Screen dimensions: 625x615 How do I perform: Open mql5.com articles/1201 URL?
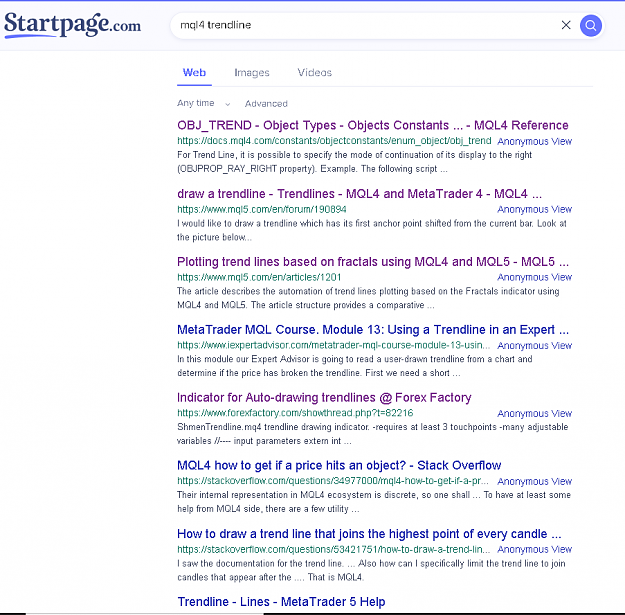pos(259,277)
